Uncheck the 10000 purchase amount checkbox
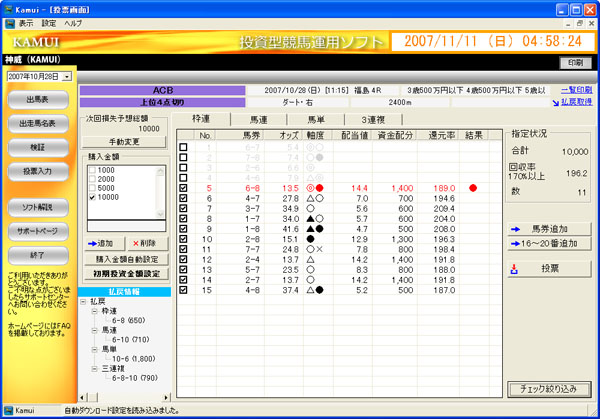This screenshot has width=600, height=419. click(x=92, y=198)
